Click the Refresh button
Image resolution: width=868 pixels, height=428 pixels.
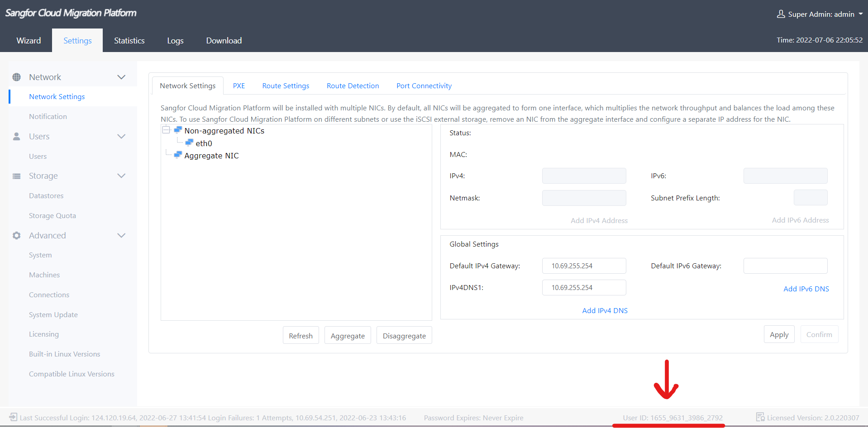(301, 335)
